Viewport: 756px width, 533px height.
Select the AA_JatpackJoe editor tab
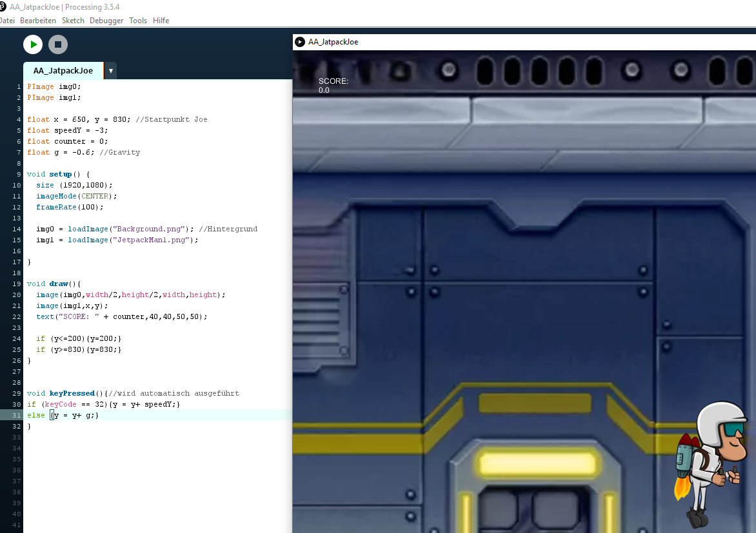[62, 71]
